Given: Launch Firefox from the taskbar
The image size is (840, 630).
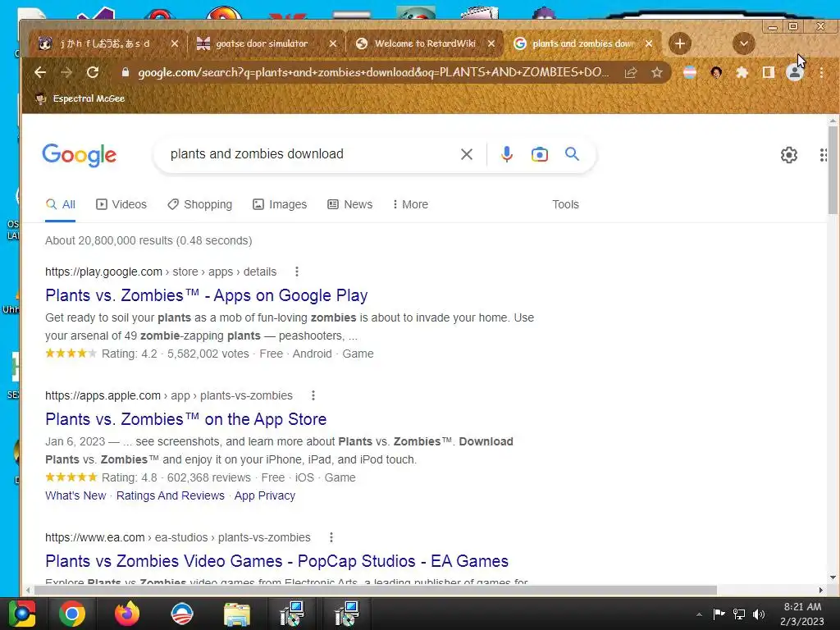Looking at the screenshot, I should [127, 614].
